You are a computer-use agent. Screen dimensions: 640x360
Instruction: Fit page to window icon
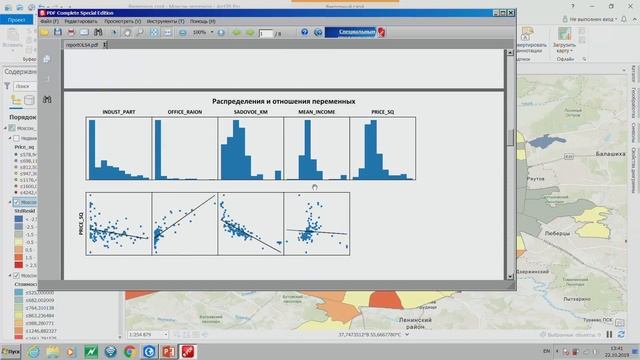coord(154,32)
